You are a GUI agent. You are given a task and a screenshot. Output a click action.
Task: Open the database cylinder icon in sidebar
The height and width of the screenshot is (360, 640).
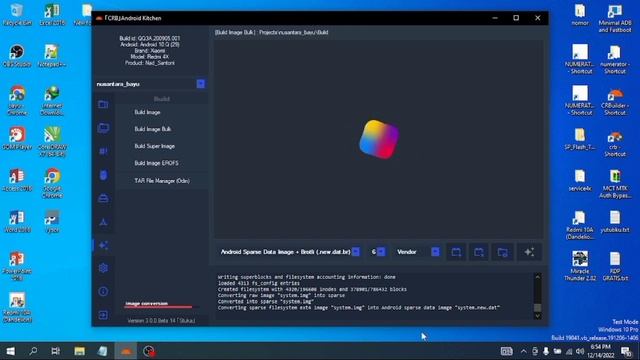click(103, 175)
